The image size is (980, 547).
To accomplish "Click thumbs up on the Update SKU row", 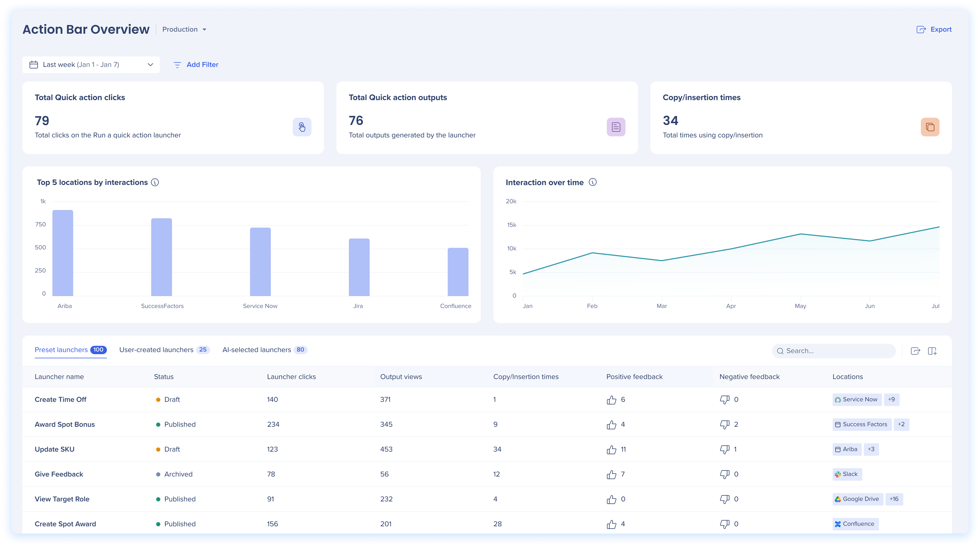I will [611, 450].
